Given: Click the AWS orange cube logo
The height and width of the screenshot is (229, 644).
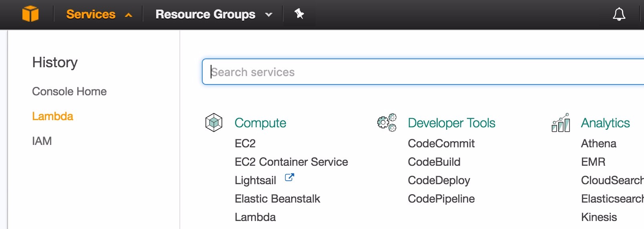Looking at the screenshot, I should (x=30, y=14).
